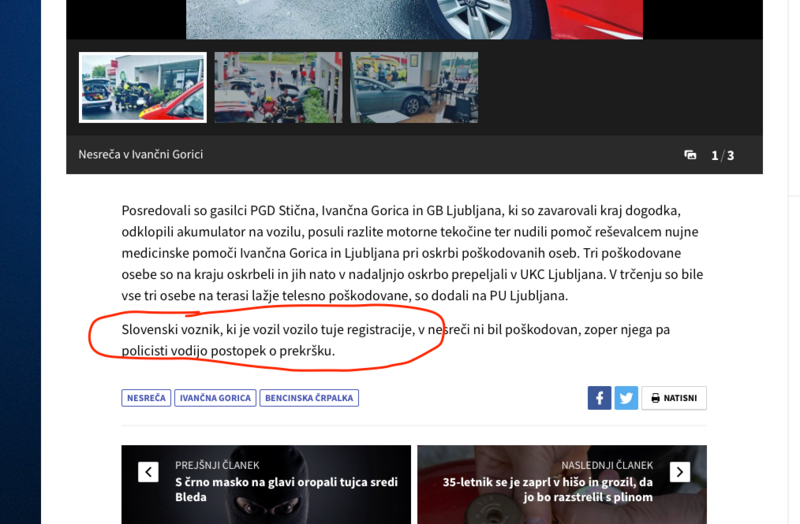Show the second gallery thumbnail photo

pyautogui.click(x=278, y=88)
